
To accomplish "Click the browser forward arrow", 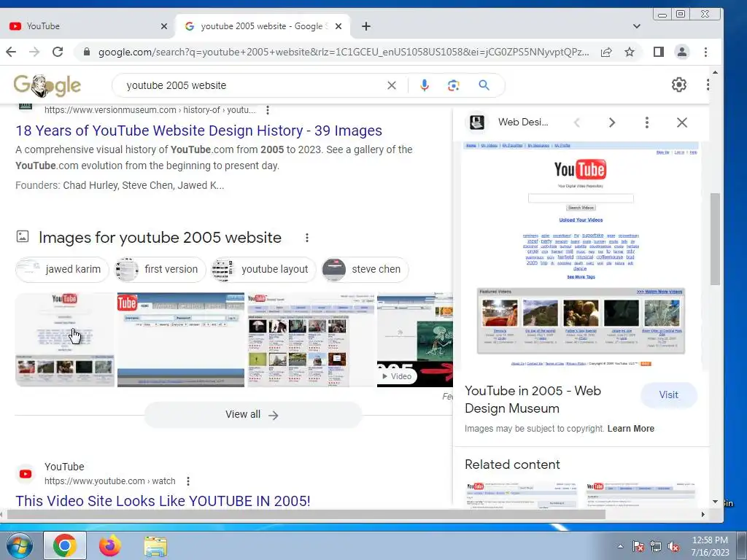I will (x=34, y=52).
